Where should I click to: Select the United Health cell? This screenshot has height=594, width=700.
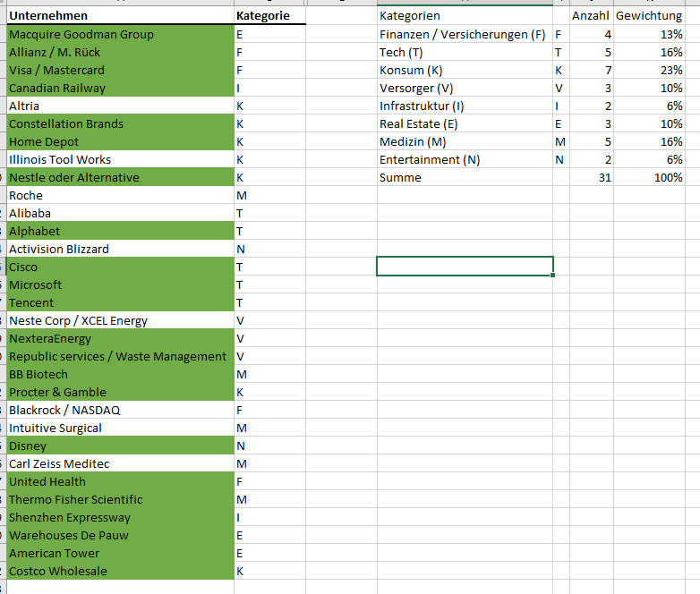[121, 481]
